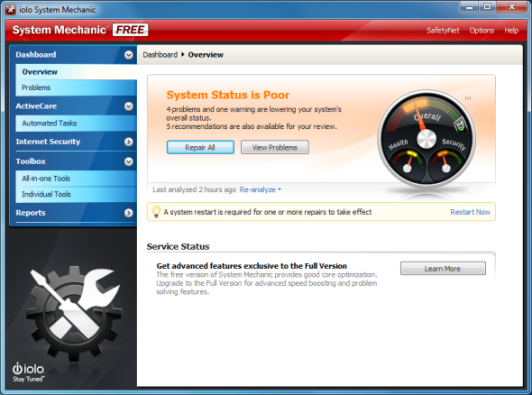Image resolution: width=532 pixels, height=395 pixels.
Task: Click the lightbulb icon in the restart notice
Action: coord(156,212)
